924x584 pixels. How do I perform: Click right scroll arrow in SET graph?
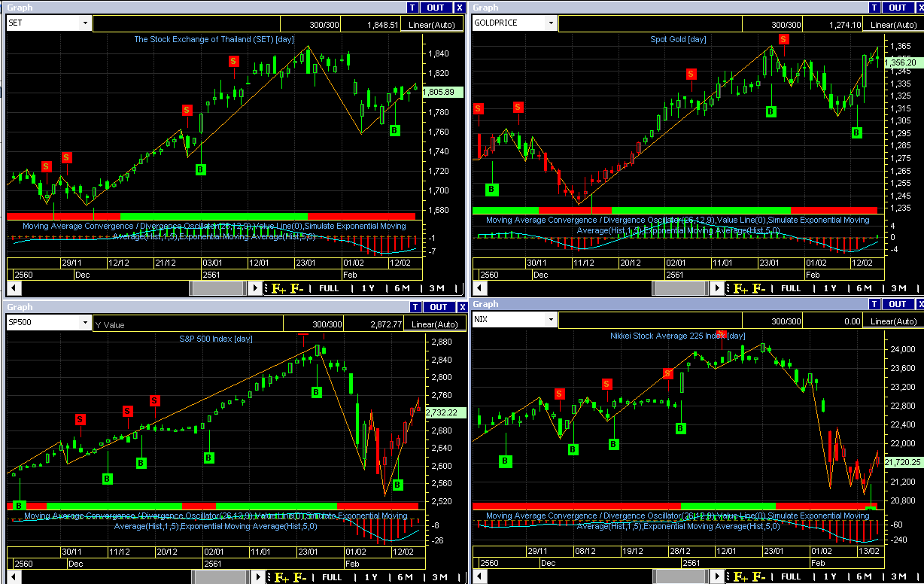(256, 288)
